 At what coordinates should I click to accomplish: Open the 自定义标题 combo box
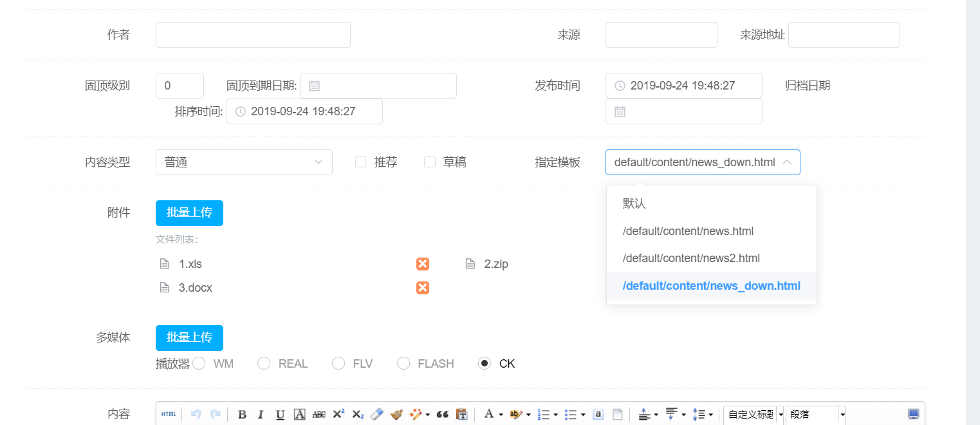(754, 415)
